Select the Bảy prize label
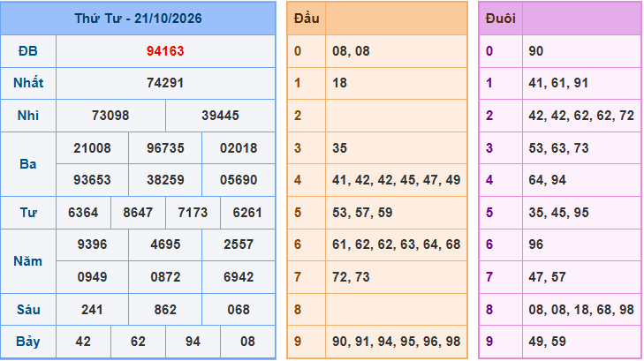The image size is (644, 361). (x=28, y=342)
